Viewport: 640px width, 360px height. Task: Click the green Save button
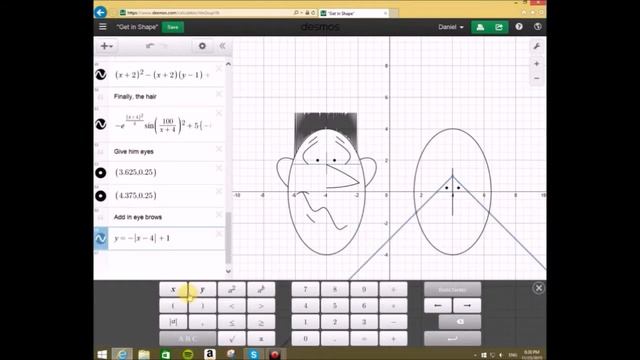point(173,27)
